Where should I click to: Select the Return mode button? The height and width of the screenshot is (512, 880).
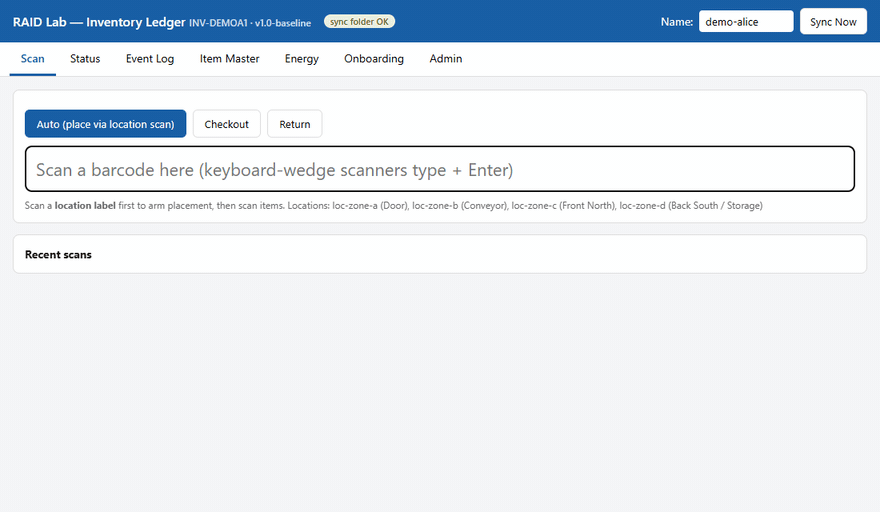(295, 124)
